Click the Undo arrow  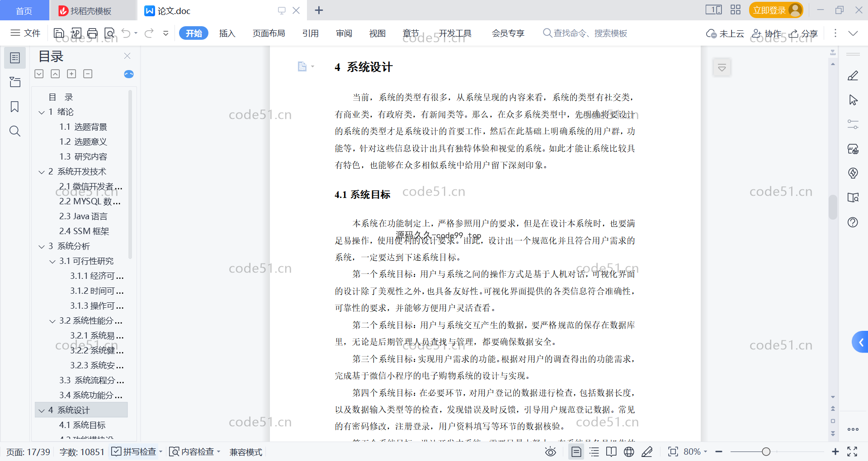point(126,33)
